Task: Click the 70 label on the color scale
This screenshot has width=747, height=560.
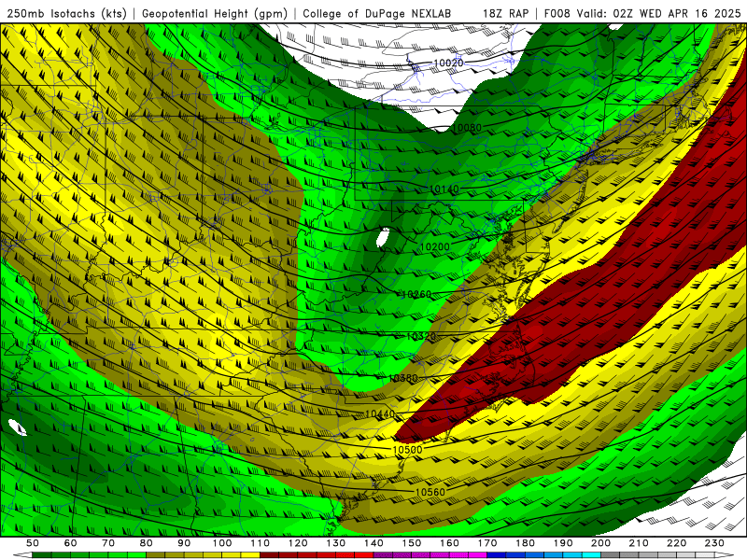Action: (x=108, y=543)
